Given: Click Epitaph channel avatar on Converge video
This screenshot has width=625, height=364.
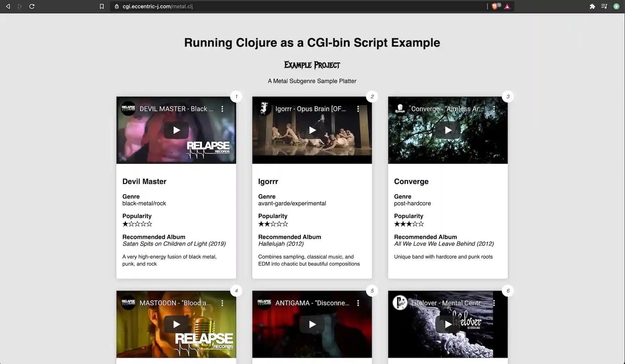Looking at the screenshot, I should click(400, 109).
